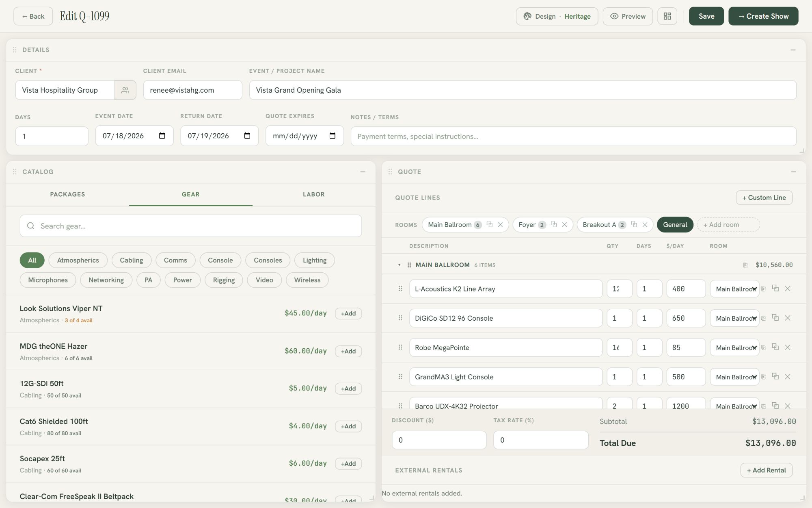
Task: Open the Event Date calendar picker
Action: pyautogui.click(x=162, y=136)
